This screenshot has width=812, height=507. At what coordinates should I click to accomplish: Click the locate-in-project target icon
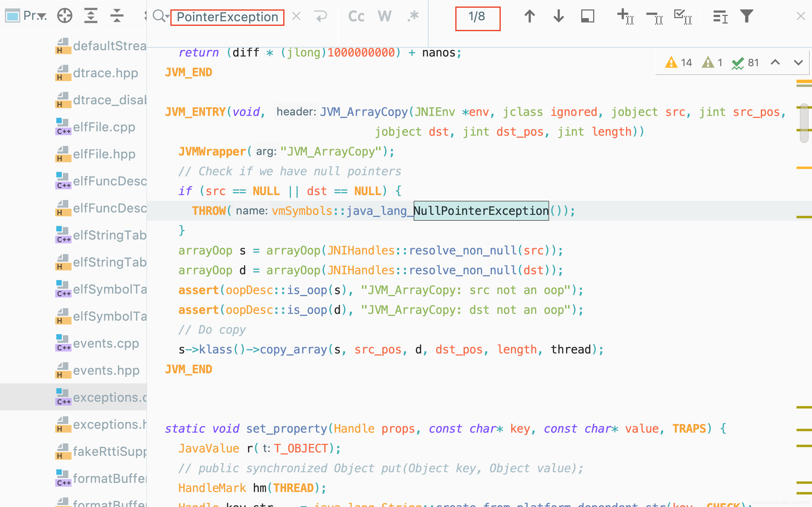click(65, 16)
